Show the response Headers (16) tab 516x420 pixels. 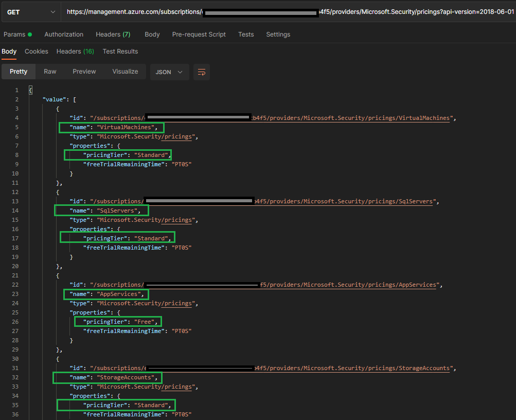tap(75, 51)
